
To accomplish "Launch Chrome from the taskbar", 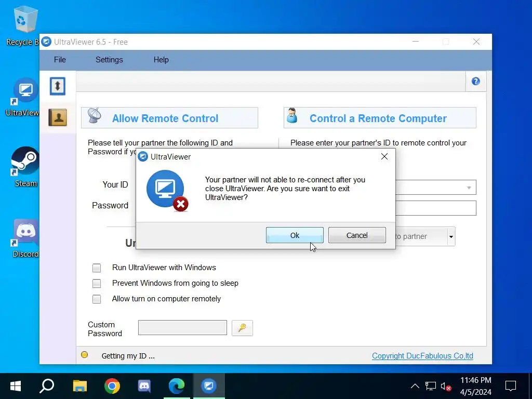I will [x=112, y=386].
